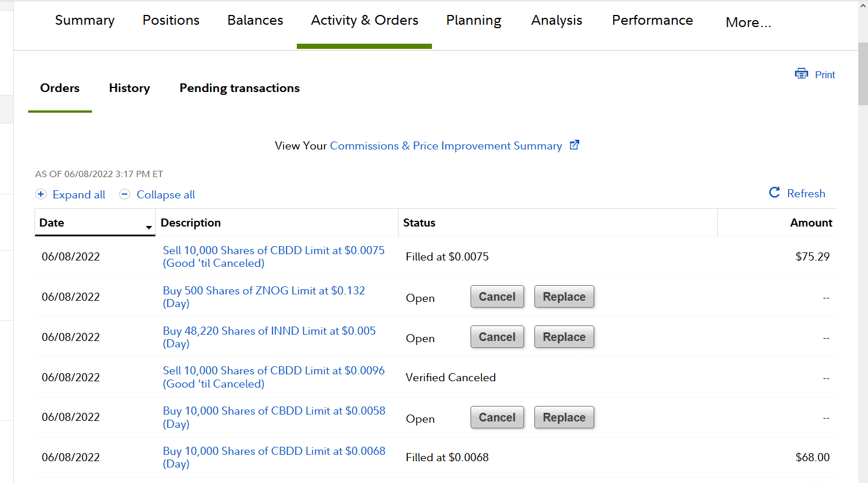
Task: Open the More... navigation menu
Action: pyautogui.click(x=748, y=22)
